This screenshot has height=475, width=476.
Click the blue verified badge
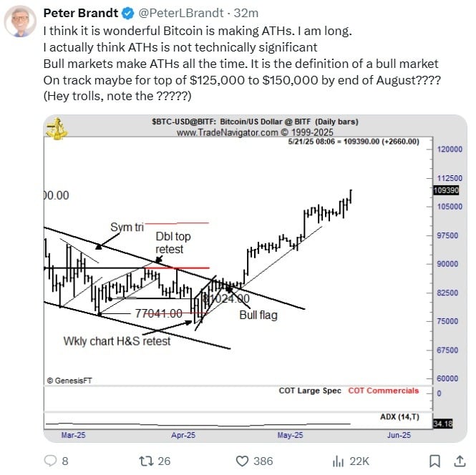[128, 14]
